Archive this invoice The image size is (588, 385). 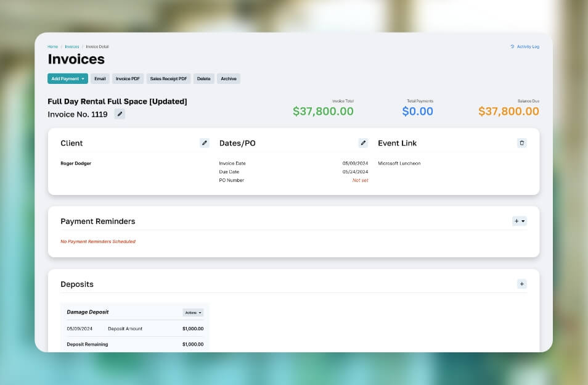(229, 79)
